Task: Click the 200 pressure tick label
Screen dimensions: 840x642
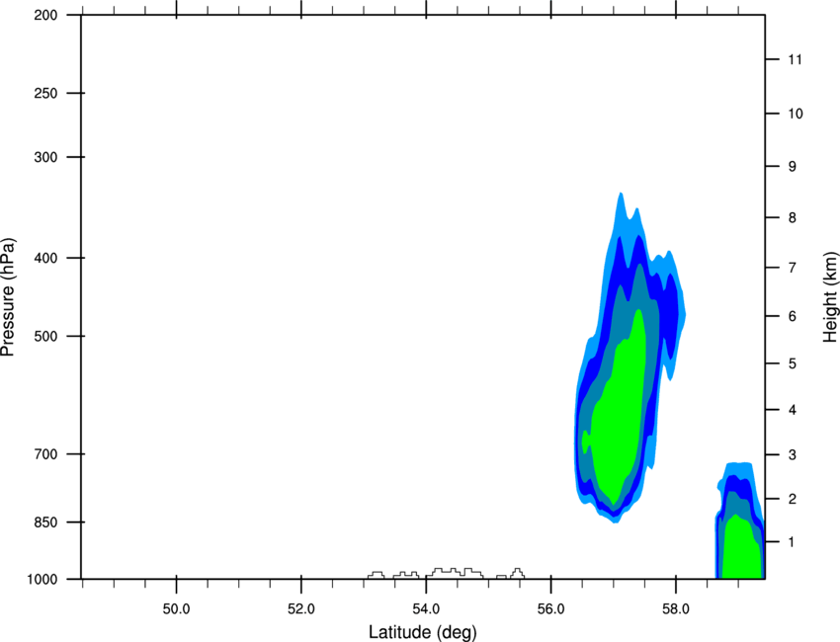Action: coord(45,15)
